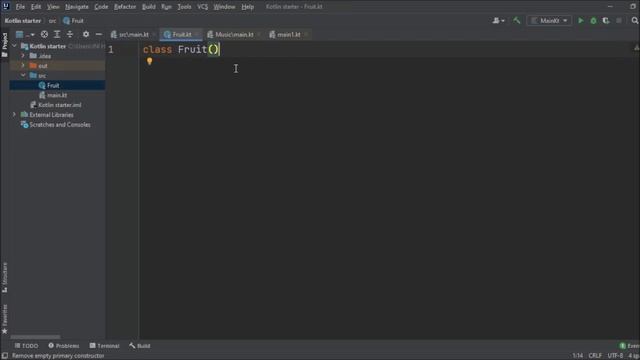Open the Project view dropdown
640x360 pixels.
coord(25,35)
